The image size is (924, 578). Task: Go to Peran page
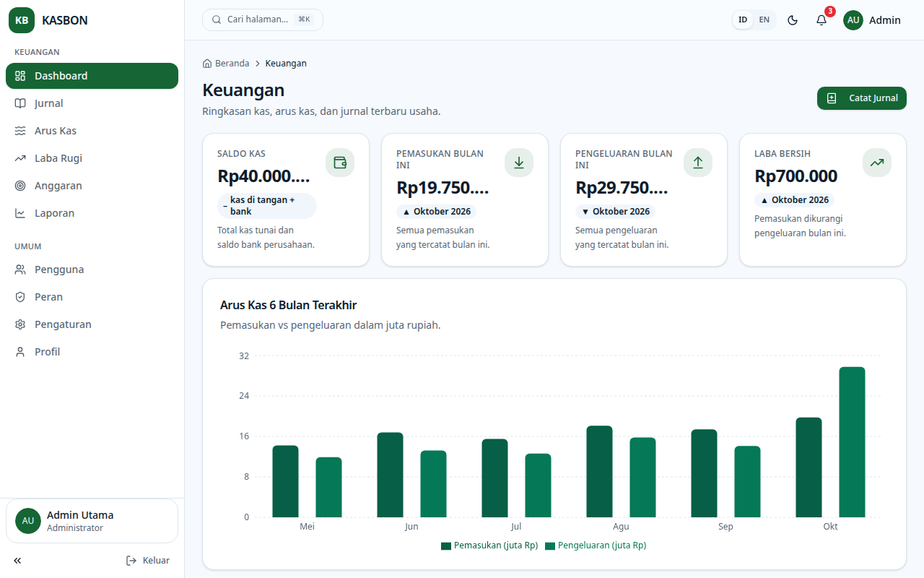(x=92, y=297)
